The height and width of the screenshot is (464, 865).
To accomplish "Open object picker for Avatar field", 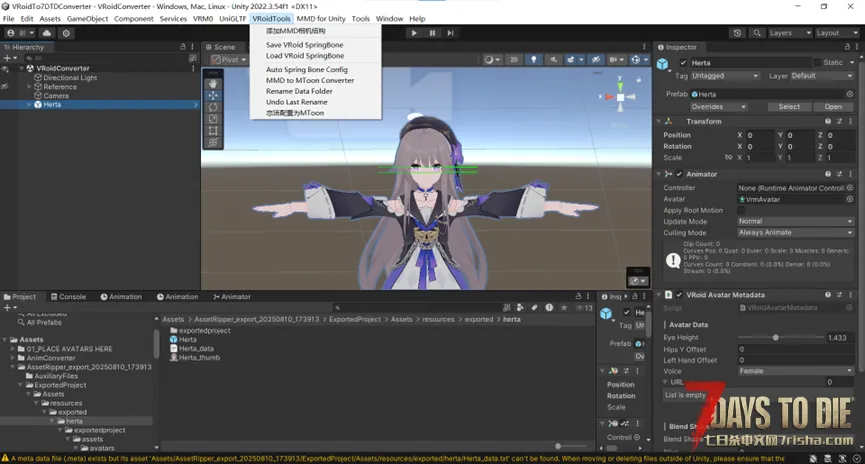I will pos(850,199).
